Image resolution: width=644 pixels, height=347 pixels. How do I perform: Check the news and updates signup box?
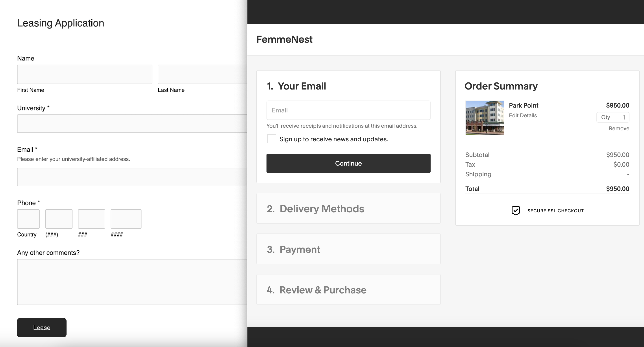(272, 139)
